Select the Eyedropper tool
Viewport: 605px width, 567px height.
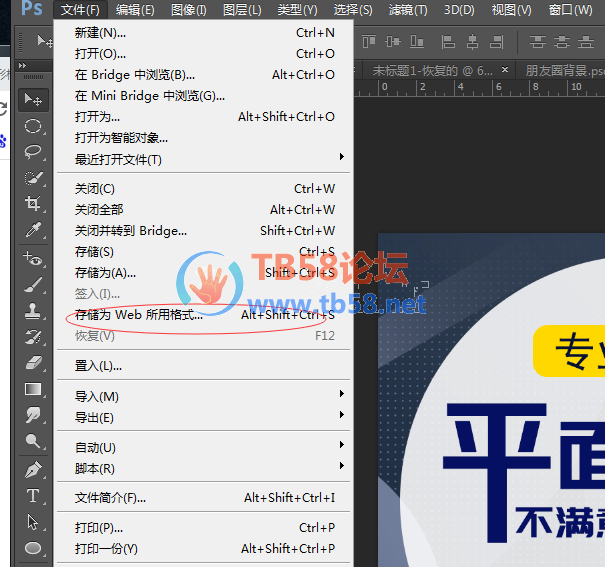[33, 230]
